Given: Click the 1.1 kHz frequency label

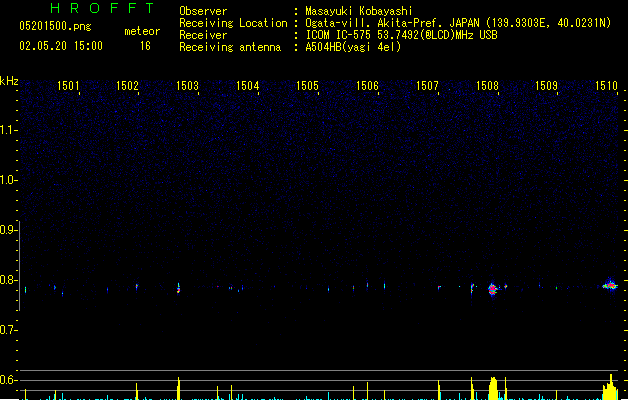Looking at the screenshot, I should [x=8, y=130].
